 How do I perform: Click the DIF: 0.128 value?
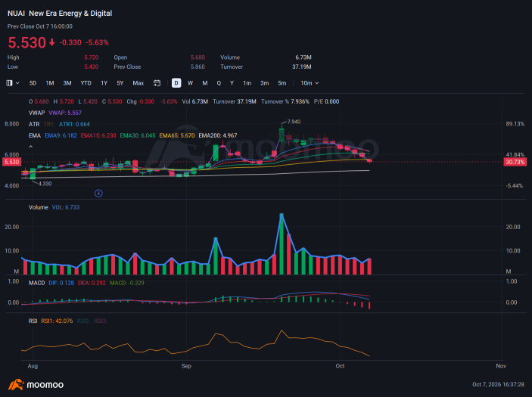click(61, 283)
